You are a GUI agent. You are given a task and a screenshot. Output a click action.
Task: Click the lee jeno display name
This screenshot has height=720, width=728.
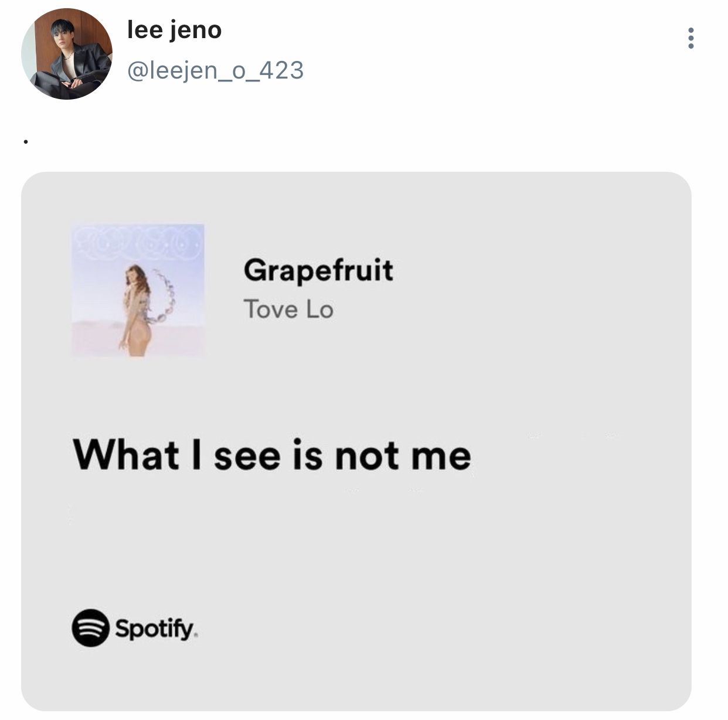click(174, 30)
